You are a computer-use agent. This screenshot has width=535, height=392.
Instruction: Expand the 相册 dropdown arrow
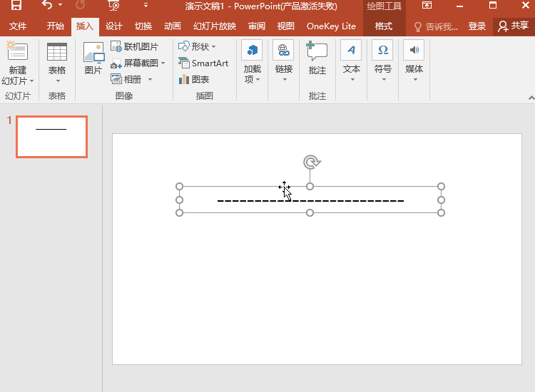[x=150, y=79]
